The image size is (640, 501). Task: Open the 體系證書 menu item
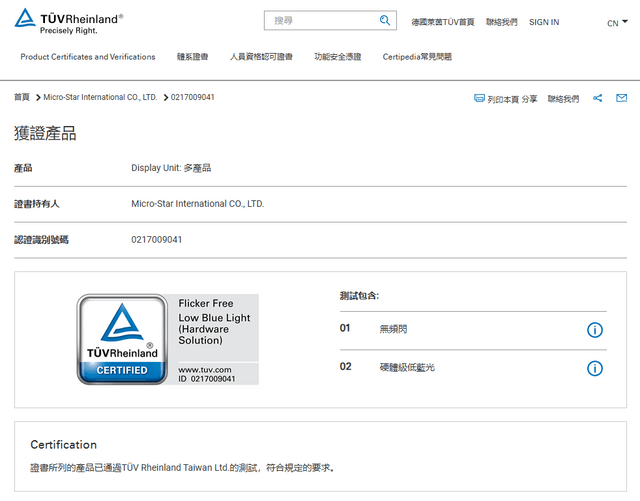point(192,57)
